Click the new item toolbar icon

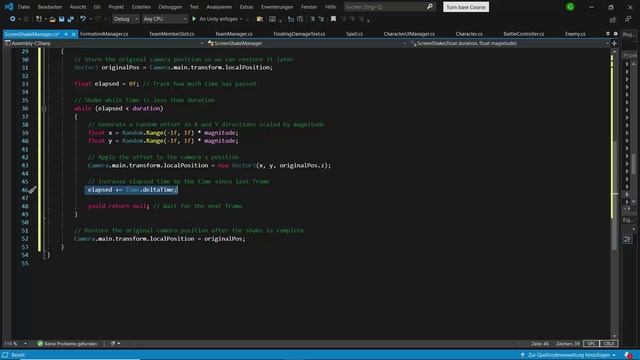coord(38,19)
